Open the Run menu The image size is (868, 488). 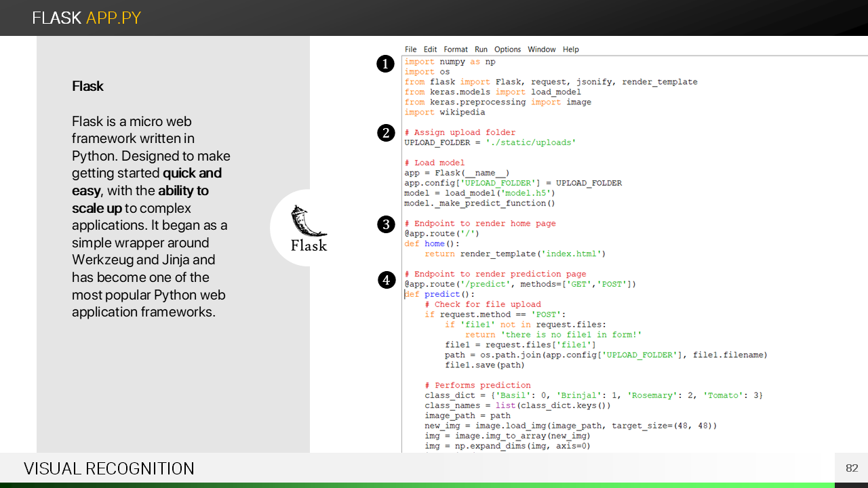tap(481, 49)
